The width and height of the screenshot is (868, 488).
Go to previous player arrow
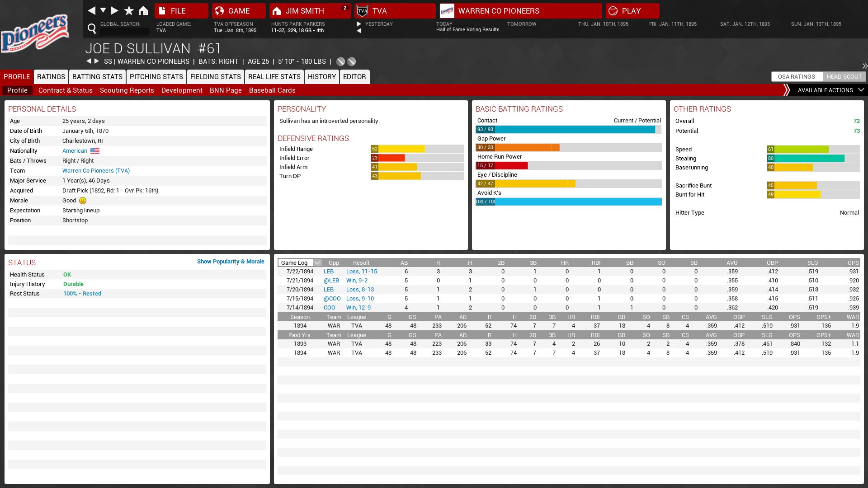pos(89,61)
